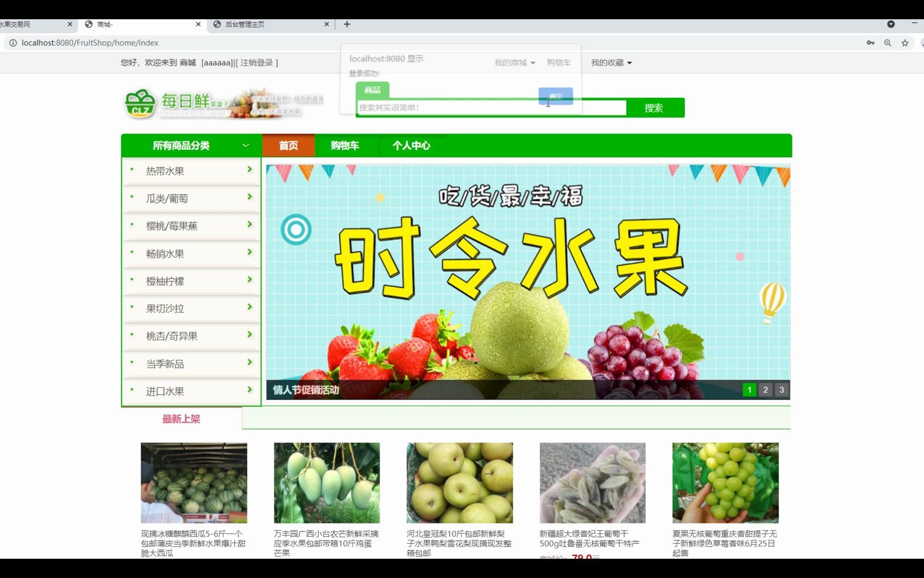The image size is (924, 578).
Task: Open the 我的商城 dropdown
Action: tap(514, 63)
